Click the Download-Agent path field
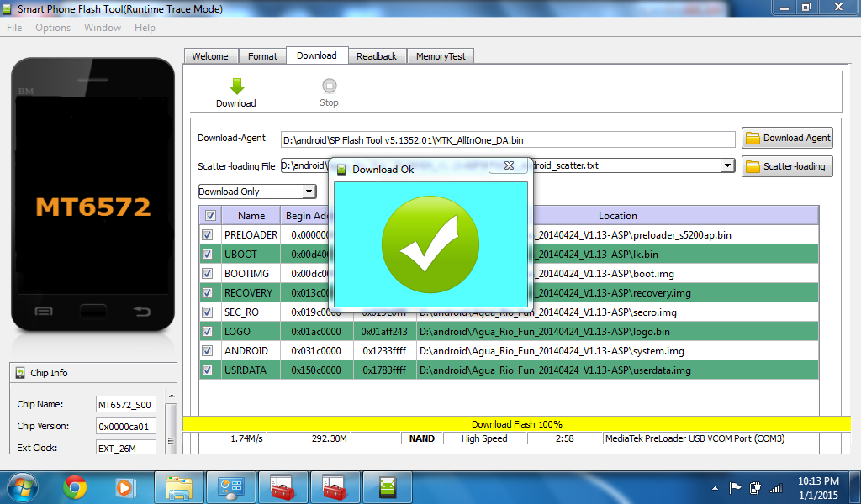Viewport: 861px width, 504px height. point(508,139)
